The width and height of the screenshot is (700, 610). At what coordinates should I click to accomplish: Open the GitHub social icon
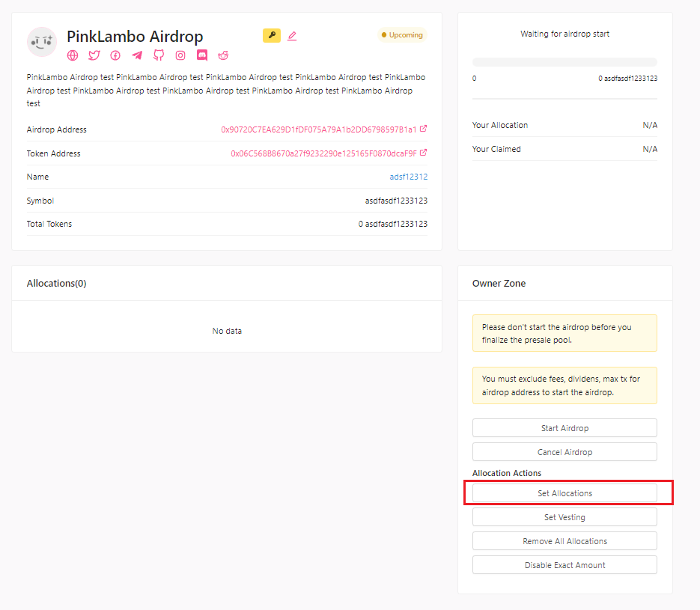point(159,55)
